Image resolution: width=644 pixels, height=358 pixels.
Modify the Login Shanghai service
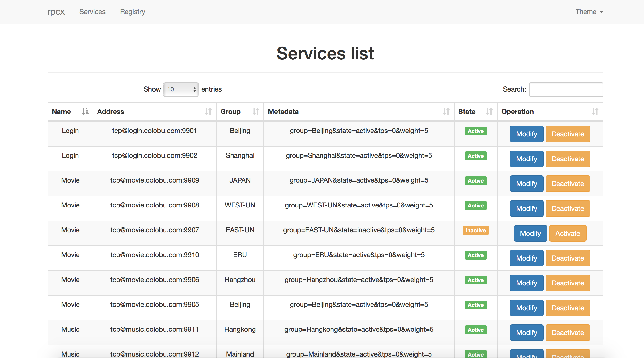527,159
